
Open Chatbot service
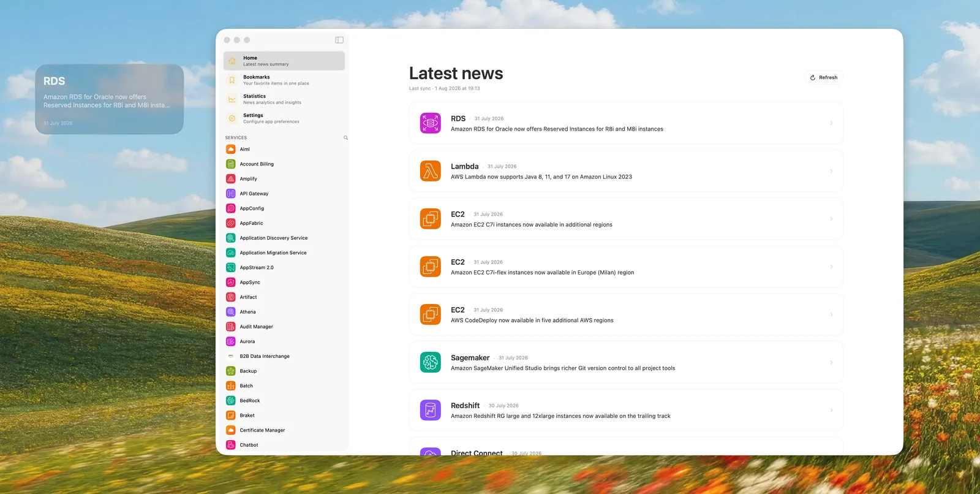(284, 444)
